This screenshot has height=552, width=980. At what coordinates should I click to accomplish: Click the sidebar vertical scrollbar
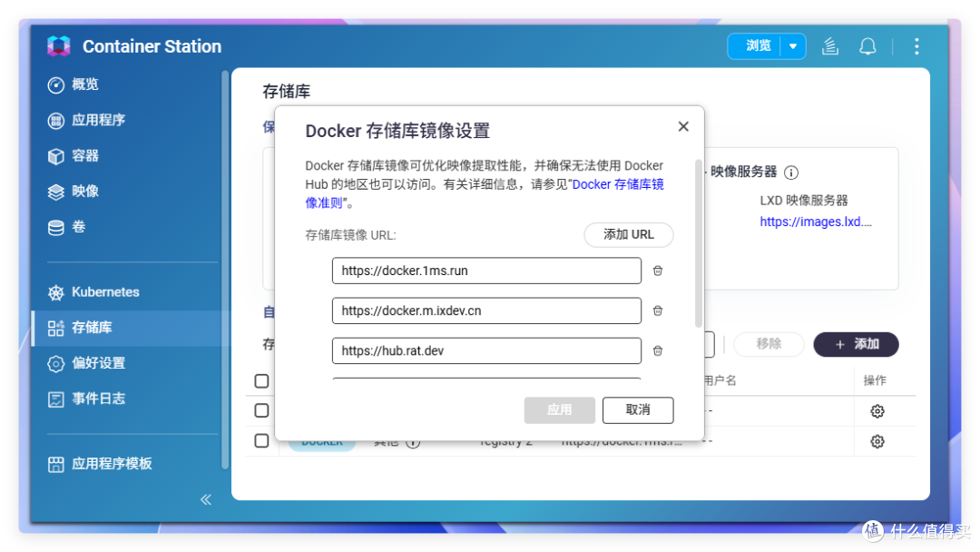[x=225, y=269]
